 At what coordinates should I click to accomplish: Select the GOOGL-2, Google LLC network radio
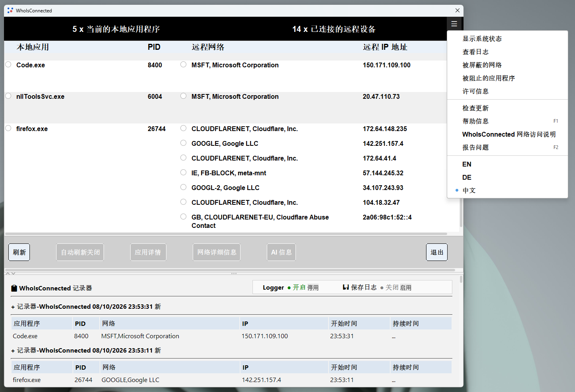(183, 187)
